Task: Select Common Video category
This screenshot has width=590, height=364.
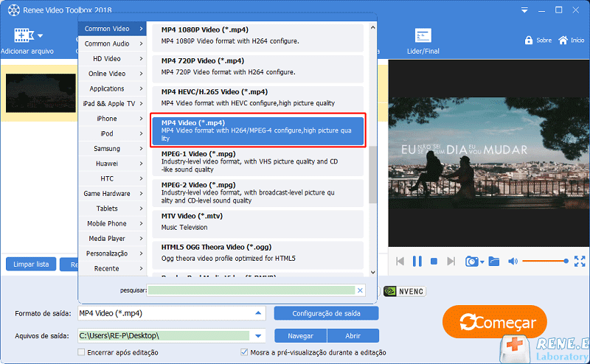Action: [112, 29]
